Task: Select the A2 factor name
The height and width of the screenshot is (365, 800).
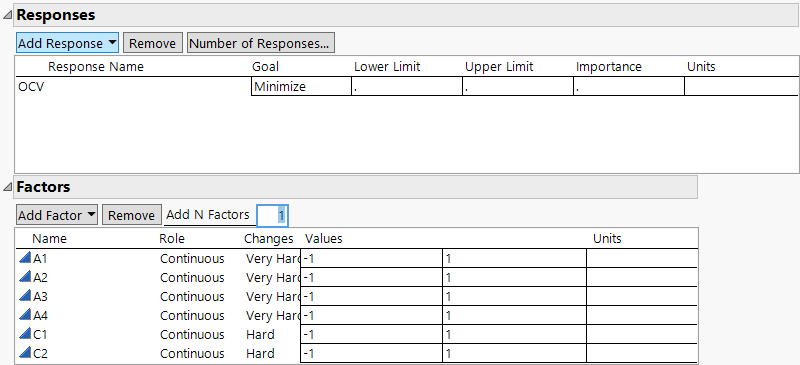Action: 40,278
